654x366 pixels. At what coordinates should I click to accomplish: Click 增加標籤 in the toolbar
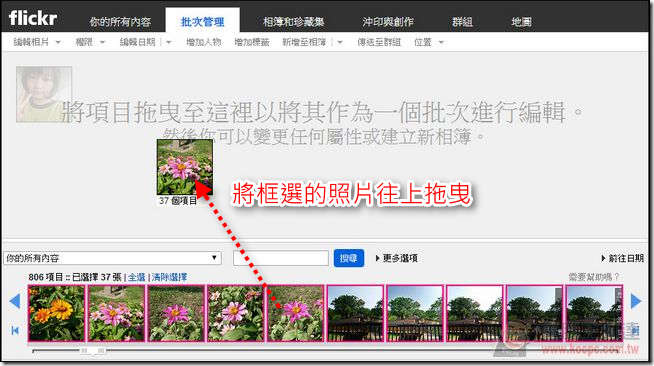point(252,42)
